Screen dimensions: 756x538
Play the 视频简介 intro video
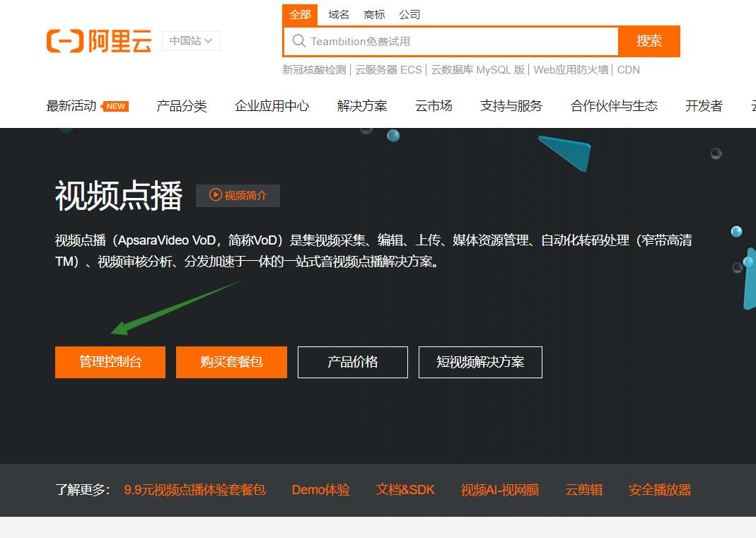click(x=238, y=195)
